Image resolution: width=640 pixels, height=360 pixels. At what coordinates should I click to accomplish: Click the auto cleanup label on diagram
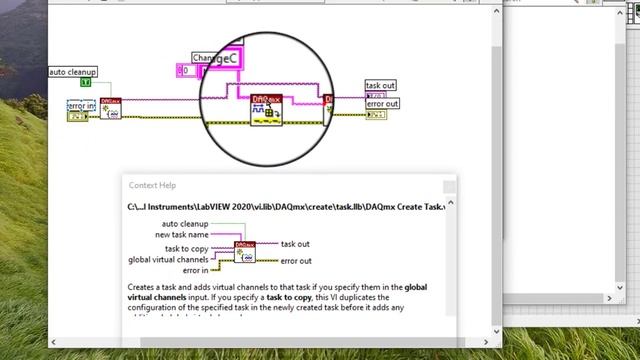[x=73, y=72]
